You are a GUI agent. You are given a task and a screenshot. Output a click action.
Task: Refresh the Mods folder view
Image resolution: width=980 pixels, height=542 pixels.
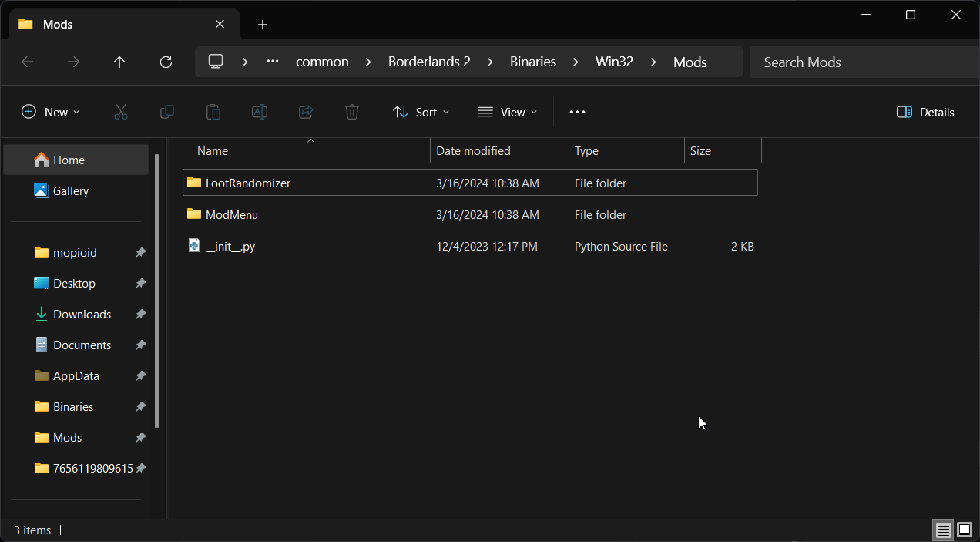click(x=166, y=62)
